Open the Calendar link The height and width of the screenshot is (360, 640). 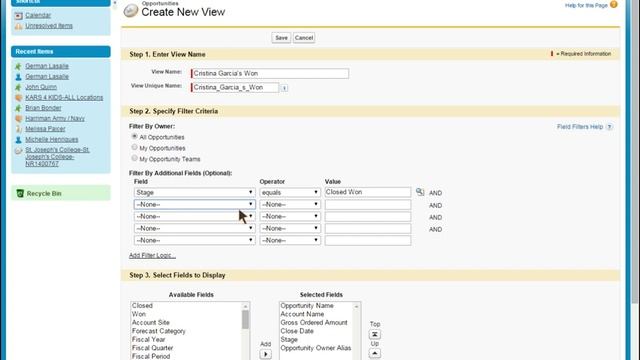[38, 16]
